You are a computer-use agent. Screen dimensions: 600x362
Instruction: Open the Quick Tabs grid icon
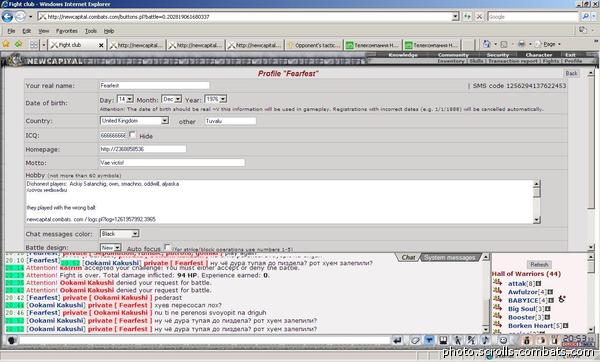[34, 45]
